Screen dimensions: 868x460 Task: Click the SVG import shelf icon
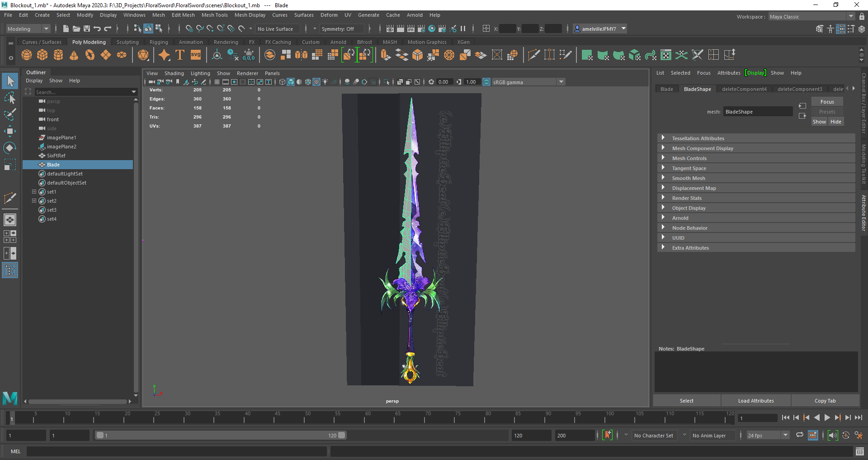(196, 55)
